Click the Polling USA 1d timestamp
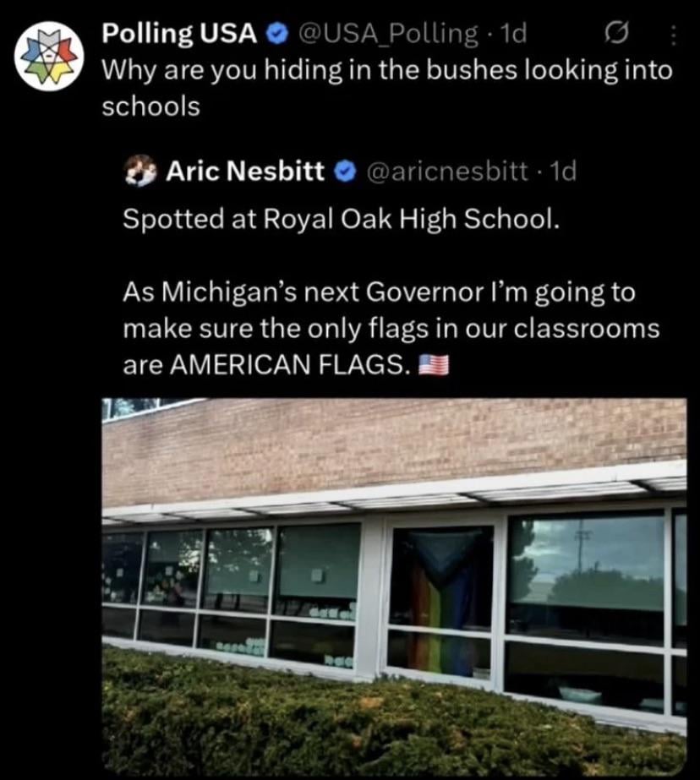The width and height of the screenshot is (700, 780). tap(513, 34)
